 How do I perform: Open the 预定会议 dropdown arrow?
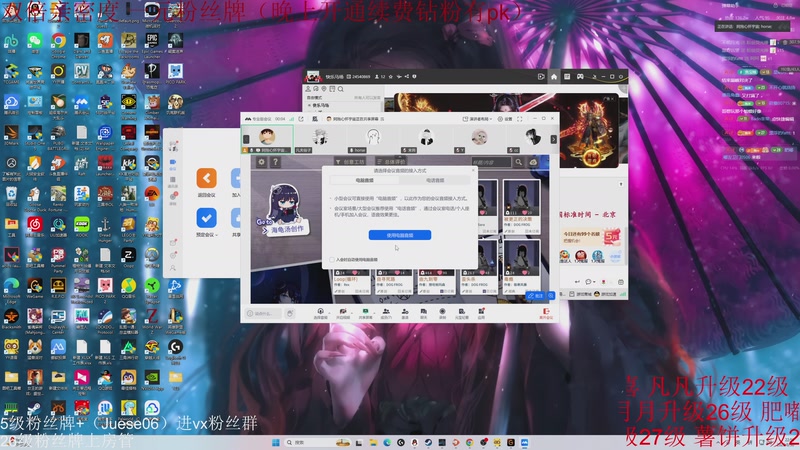[x=217, y=235]
